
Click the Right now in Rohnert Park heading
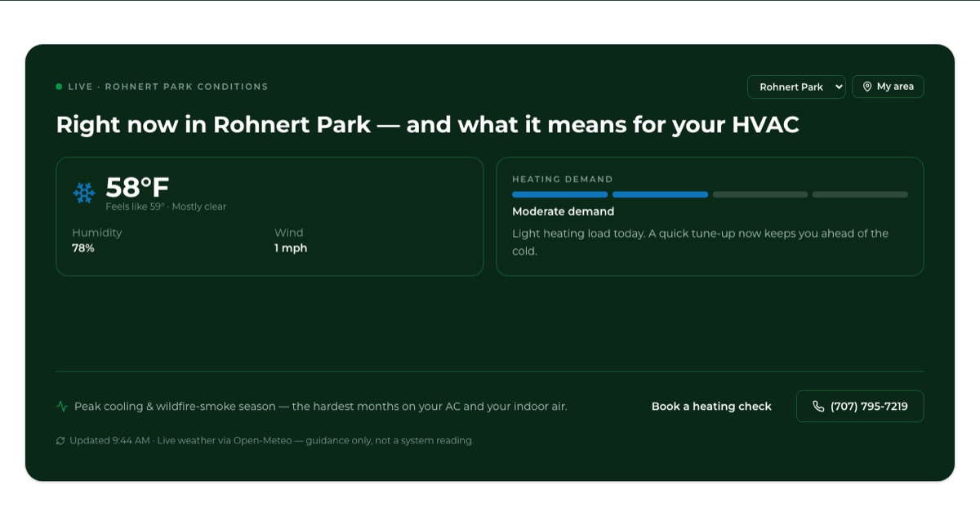427,125
